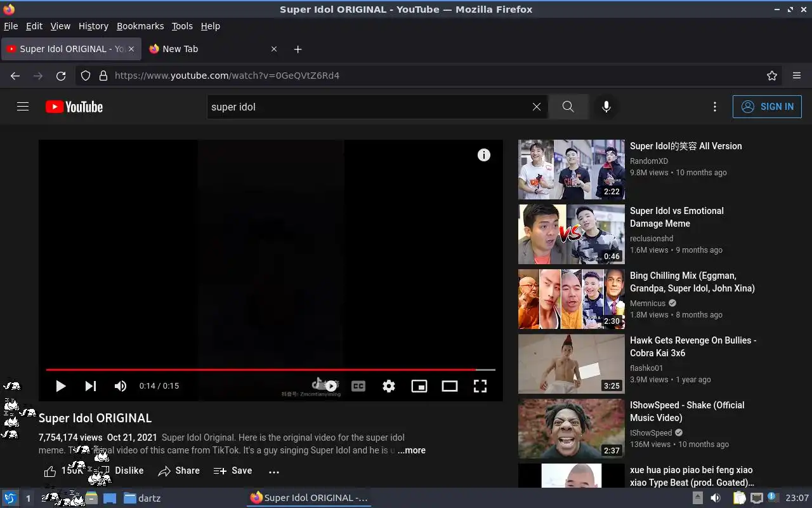The width and height of the screenshot is (812, 508).
Task: Toggle closed captions on the player
Action: click(x=358, y=385)
